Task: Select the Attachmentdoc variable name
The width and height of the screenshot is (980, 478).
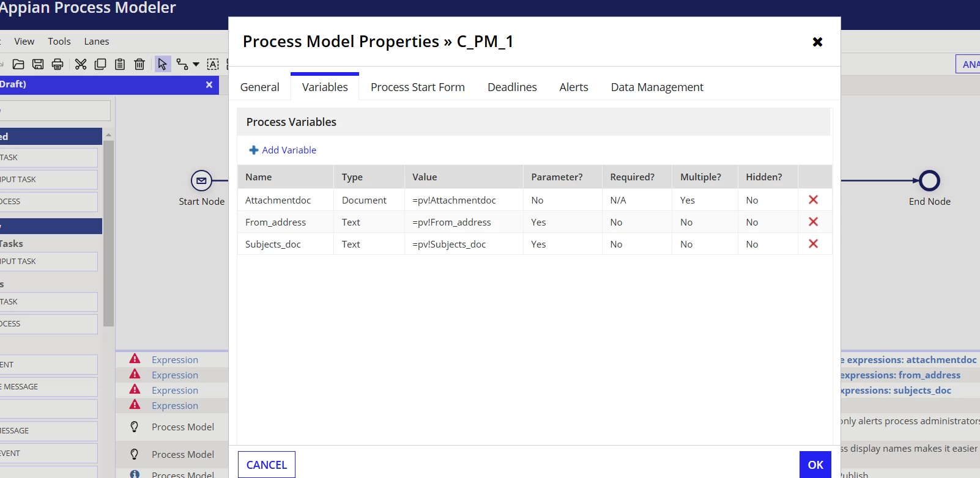Action: pos(278,200)
